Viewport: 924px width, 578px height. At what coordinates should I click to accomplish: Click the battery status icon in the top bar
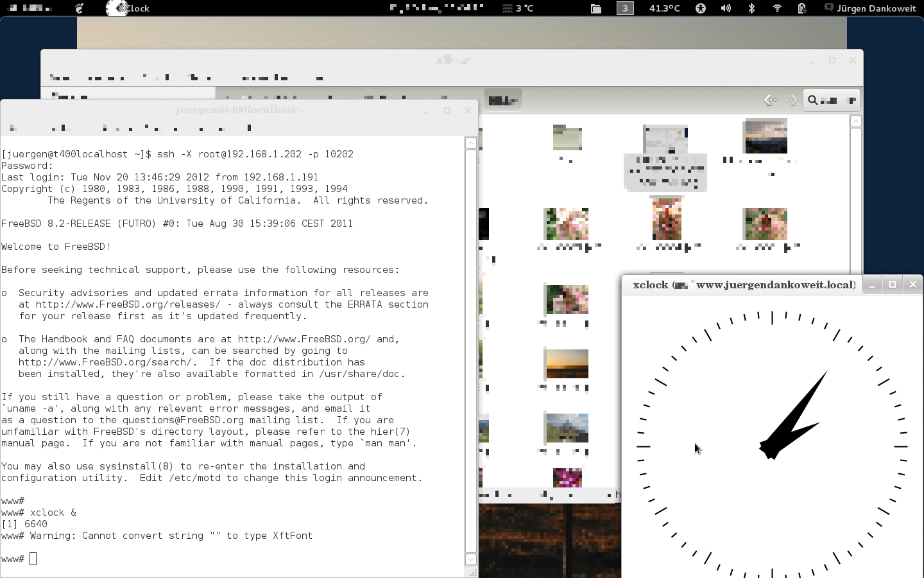click(x=801, y=8)
